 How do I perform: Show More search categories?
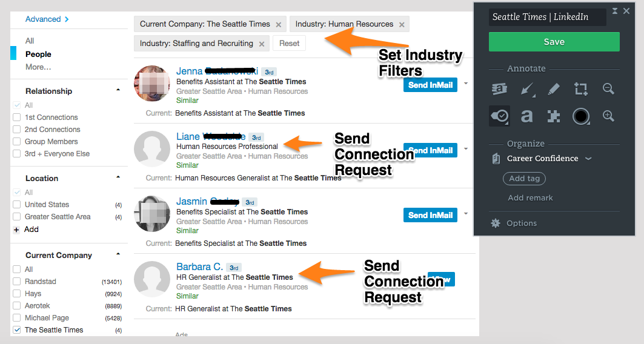[38, 67]
